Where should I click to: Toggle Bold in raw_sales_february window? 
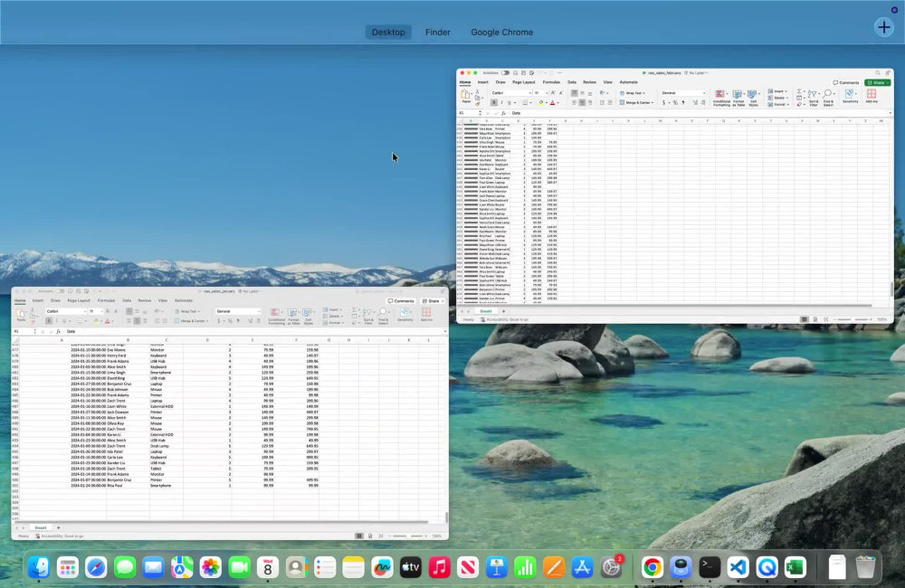(494, 103)
